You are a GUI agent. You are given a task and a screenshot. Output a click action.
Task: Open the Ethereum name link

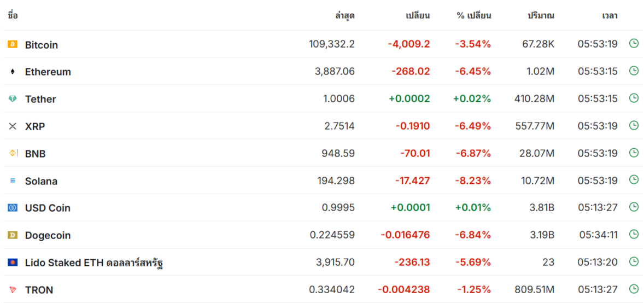pyautogui.click(x=48, y=72)
